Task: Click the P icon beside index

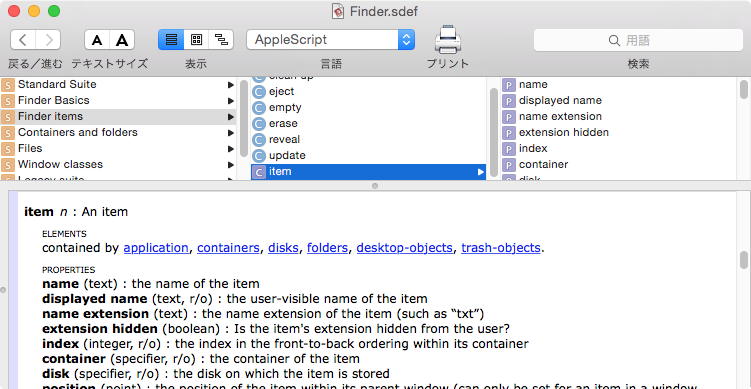Action: 508,149
